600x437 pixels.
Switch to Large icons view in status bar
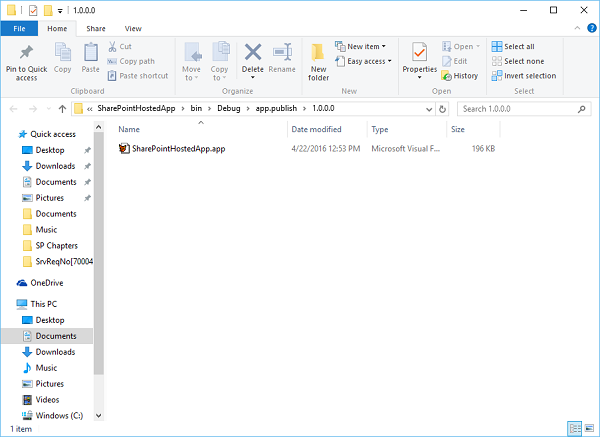tap(589, 429)
